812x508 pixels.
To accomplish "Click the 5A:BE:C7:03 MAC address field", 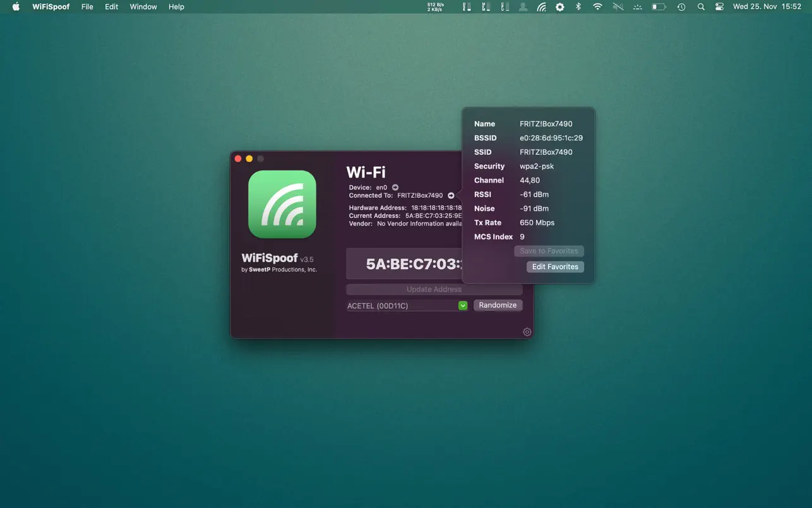I will [x=405, y=264].
